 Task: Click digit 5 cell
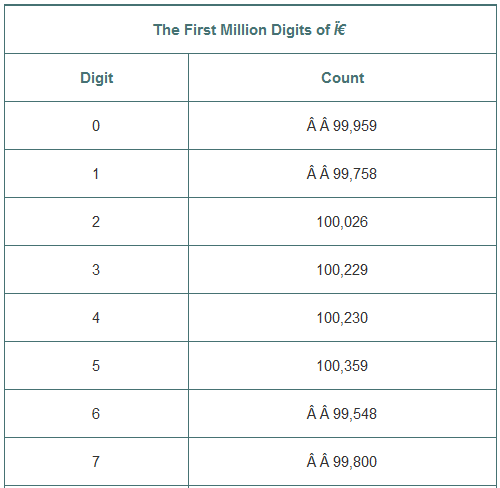(96, 366)
